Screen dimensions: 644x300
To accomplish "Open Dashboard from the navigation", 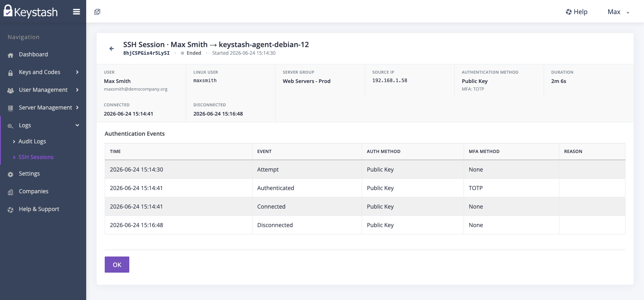I will [33, 54].
